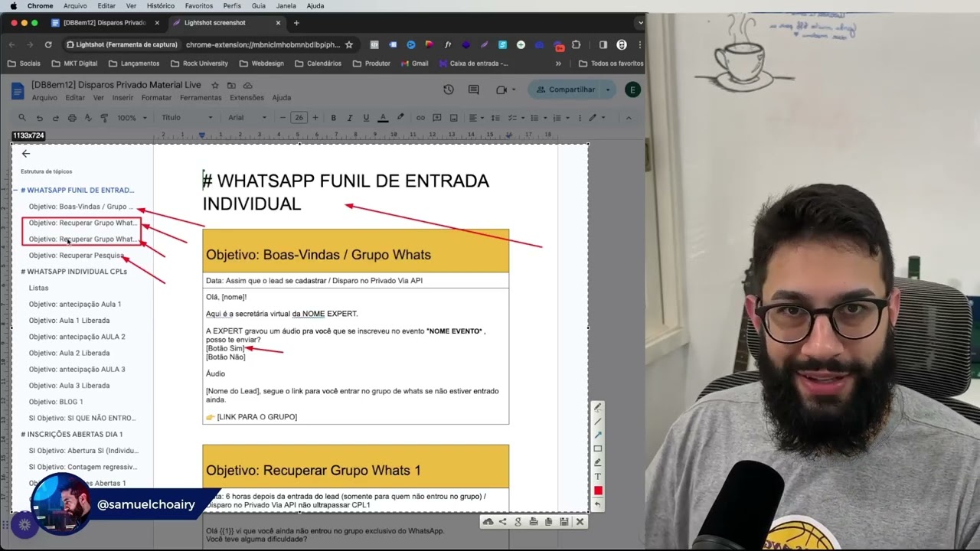Viewport: 980px width, 551px height.
Task: Open the red Lightshot color picker
Action: tap(598, 491)
